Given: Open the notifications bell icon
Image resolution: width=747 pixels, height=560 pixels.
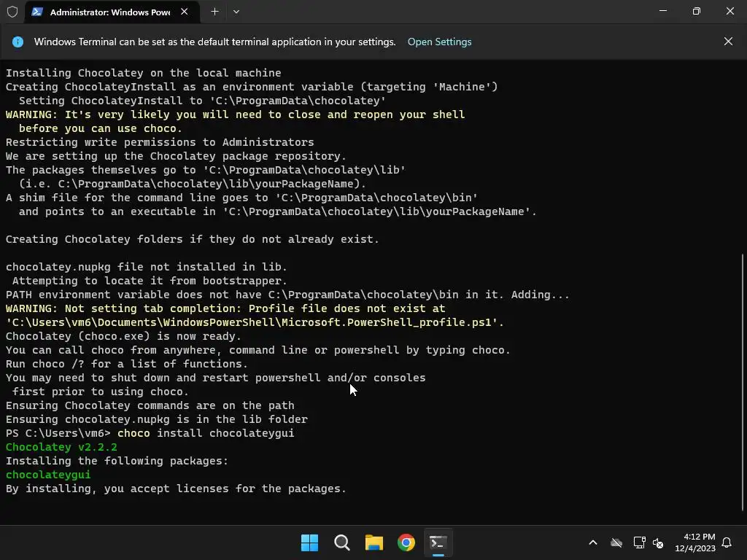Looking at the screenshot, I should (x=727, y=542).
